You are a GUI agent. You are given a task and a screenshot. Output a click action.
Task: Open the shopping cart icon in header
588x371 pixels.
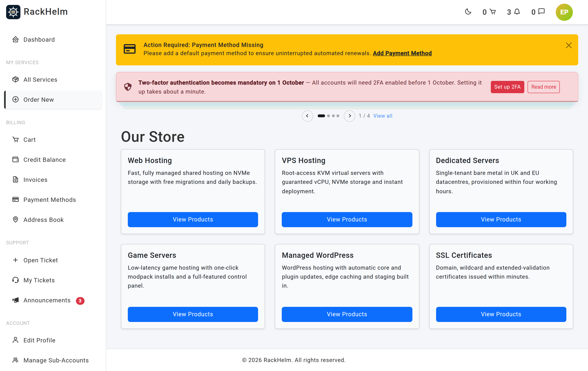tap(493, 12)
